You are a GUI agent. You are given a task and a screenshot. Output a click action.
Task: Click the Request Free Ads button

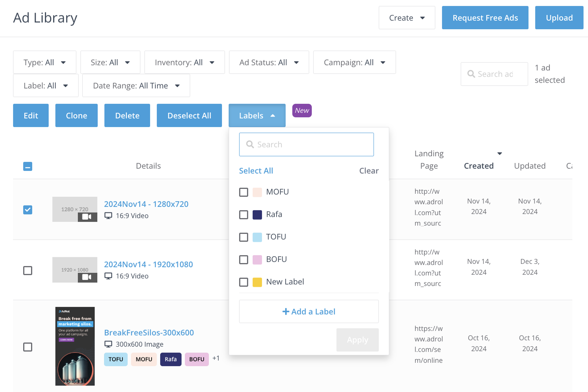[485, 18]
